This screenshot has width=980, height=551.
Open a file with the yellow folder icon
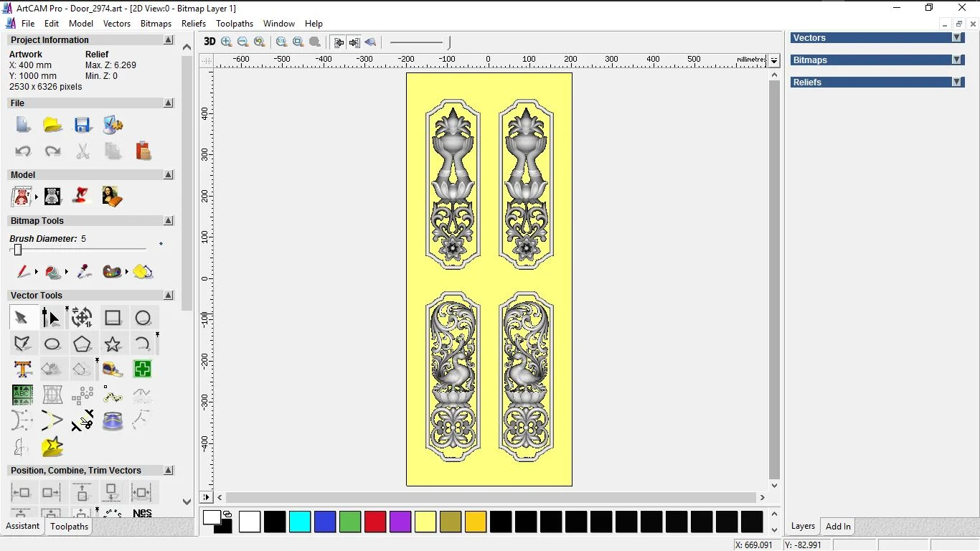pos(52,125)
